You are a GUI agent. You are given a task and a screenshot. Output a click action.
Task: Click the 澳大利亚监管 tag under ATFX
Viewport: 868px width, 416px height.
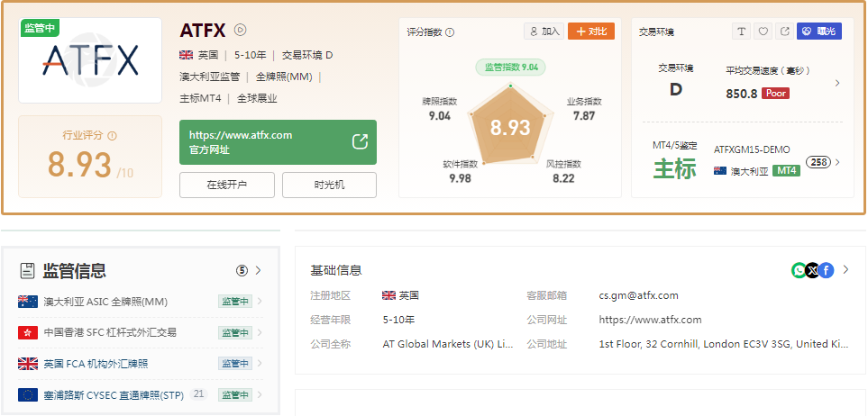210,77
